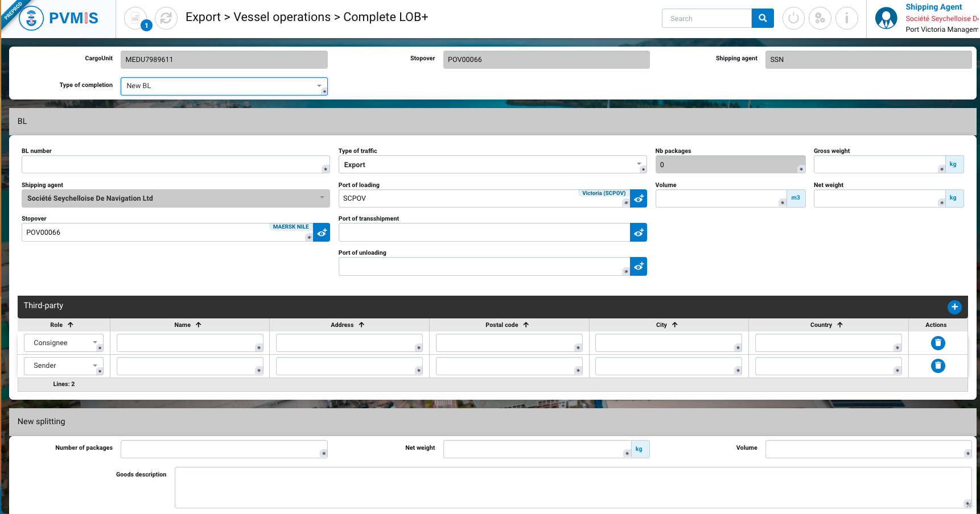Click the Shipping Agent profile name
The image size is (980, 514).
pos(933,7)
